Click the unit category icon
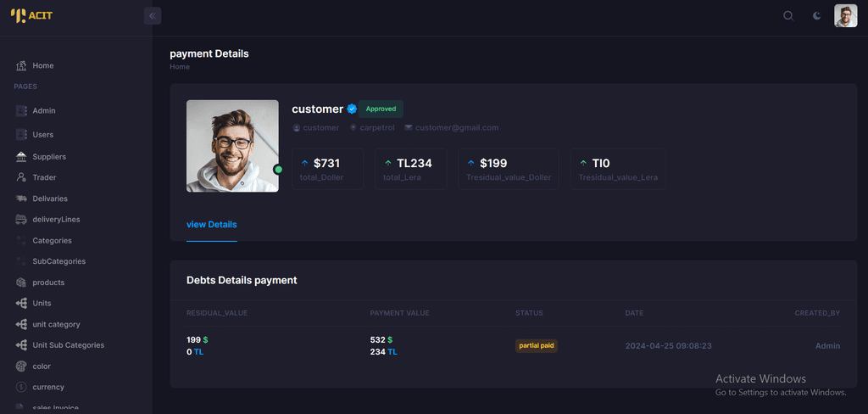 click(21, 324)
